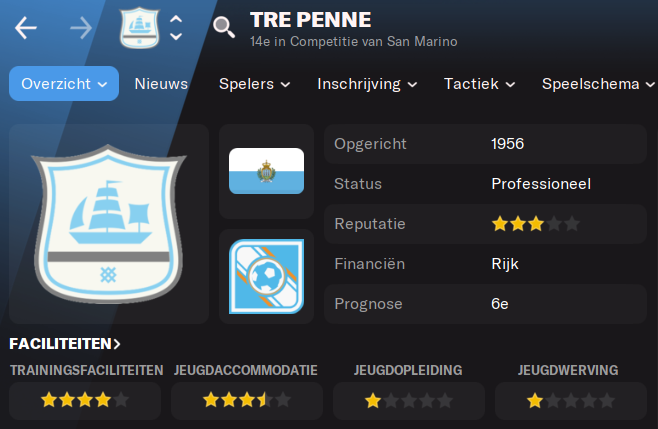658x429 pixels.
Task: Switch to the Nieuws tab
Action: click(x=161, y=84)
